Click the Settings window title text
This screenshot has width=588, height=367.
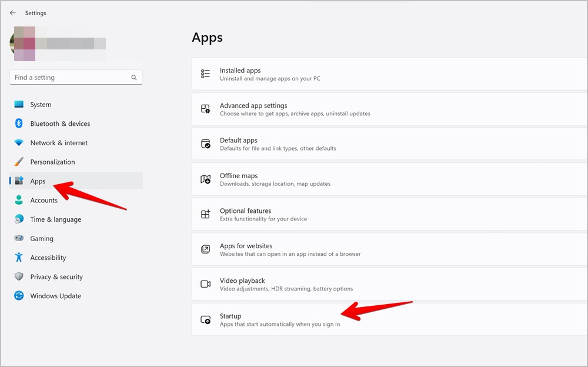[36, 13]
